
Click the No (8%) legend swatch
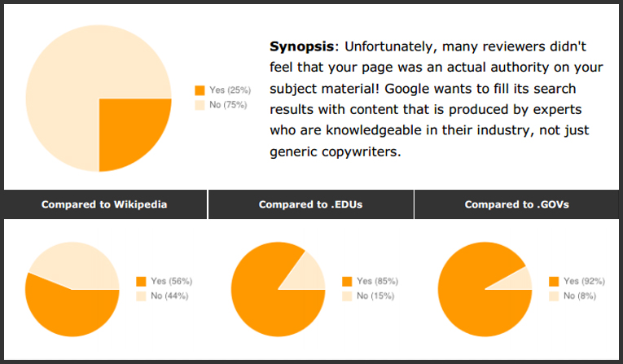[x=555, y=296]
